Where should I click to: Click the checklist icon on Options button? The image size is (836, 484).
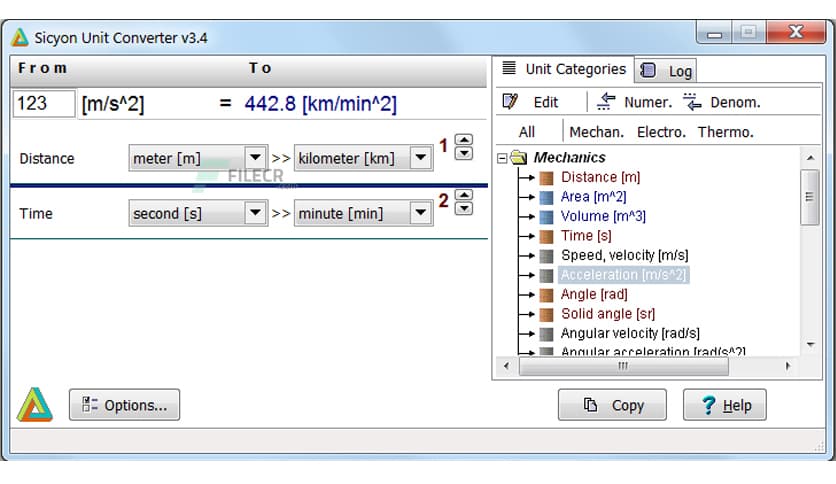pos(90,405)
